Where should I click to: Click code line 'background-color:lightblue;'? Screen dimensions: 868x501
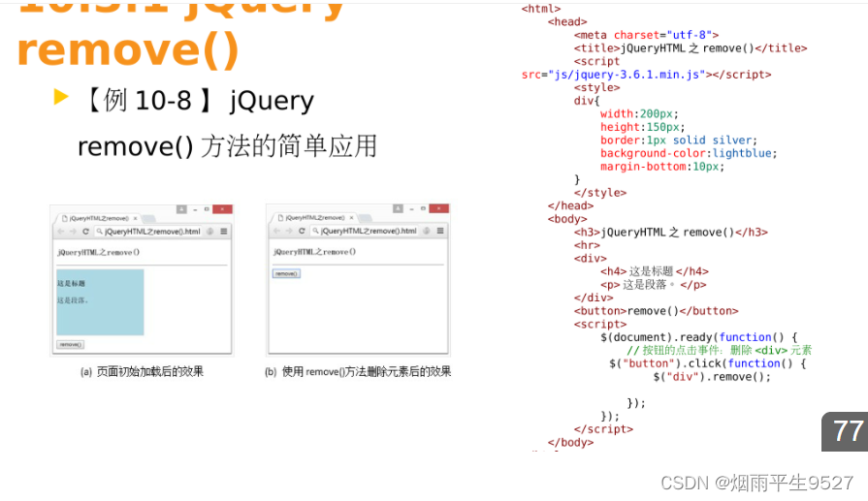(689, 153)
